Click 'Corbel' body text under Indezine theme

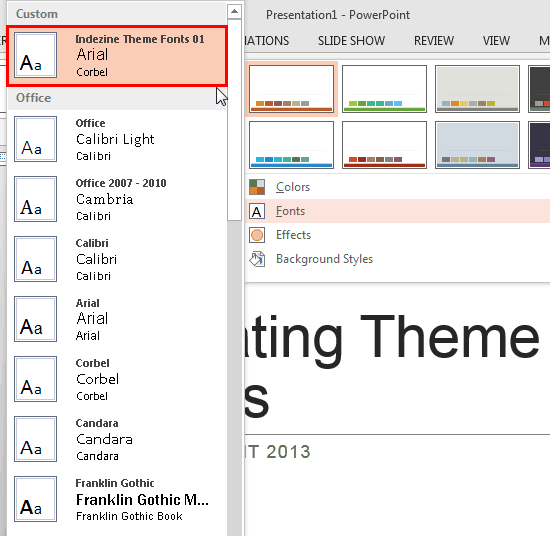tap(92, 72)
